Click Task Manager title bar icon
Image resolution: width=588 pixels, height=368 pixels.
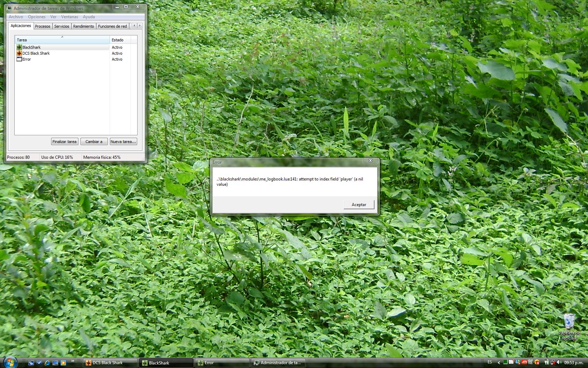pos(10,8)
